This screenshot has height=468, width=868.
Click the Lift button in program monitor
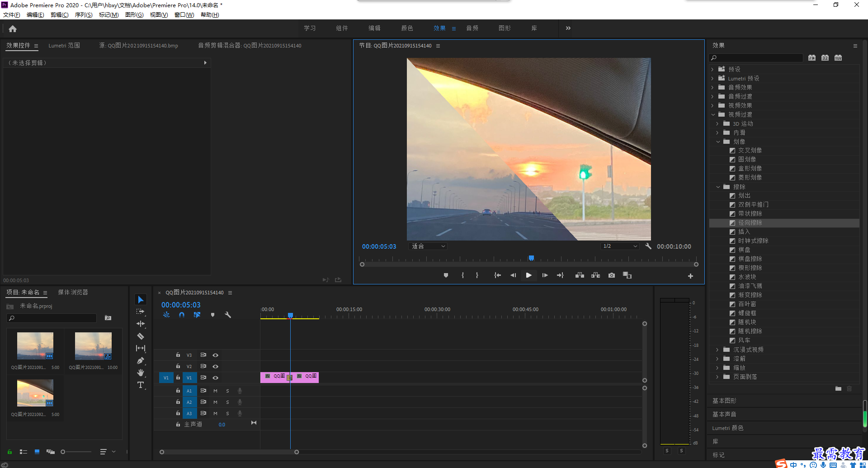[x=580, y=275]
